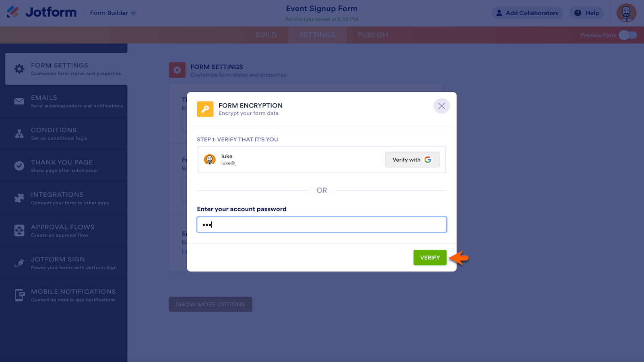This screenshot has width=644, height=362.
Task: Click the user profile avatar
Action: click(626, 13)
